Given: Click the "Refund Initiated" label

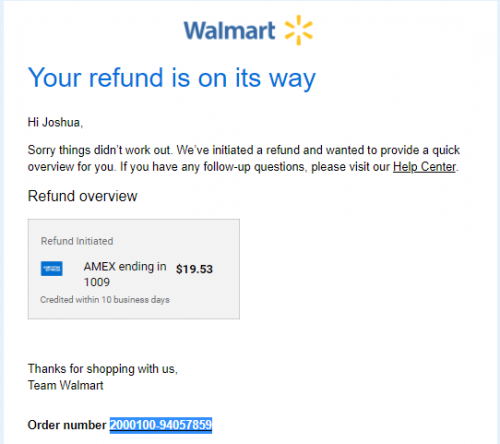Looking at the screenshot, I should 77,241.
